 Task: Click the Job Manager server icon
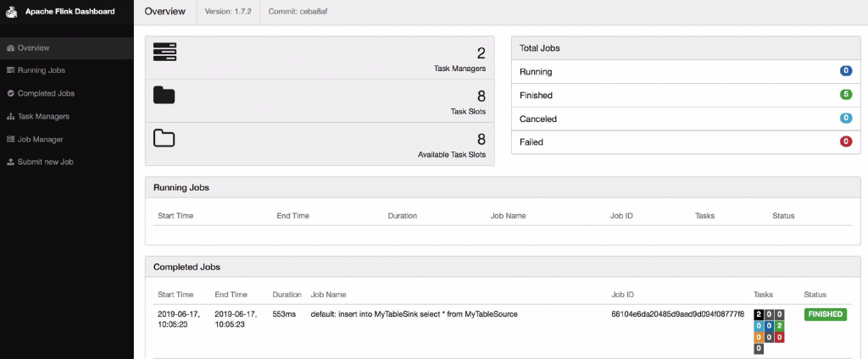(x=10, y=140)
